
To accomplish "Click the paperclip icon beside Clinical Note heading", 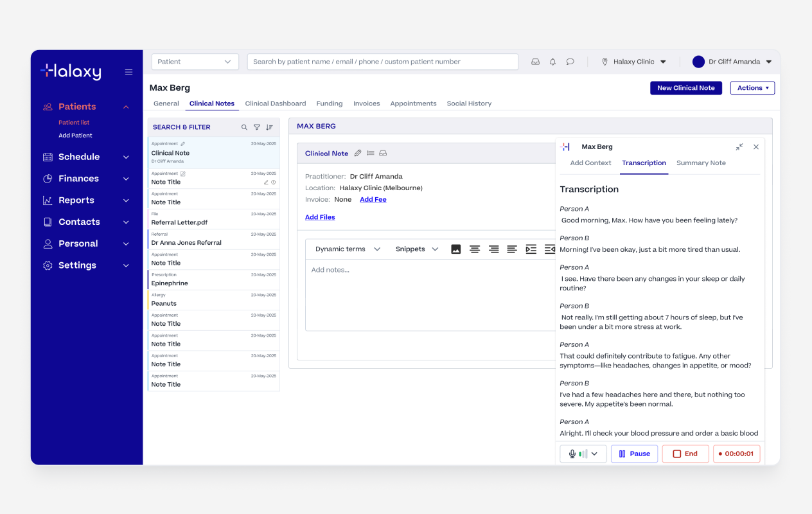I will (358, 154).
